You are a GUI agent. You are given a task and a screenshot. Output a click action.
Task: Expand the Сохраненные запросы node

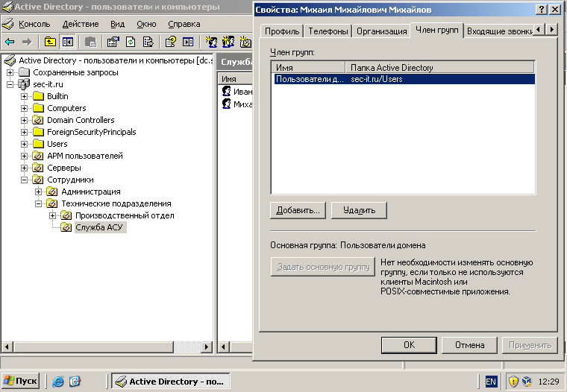tap(10, 72)
